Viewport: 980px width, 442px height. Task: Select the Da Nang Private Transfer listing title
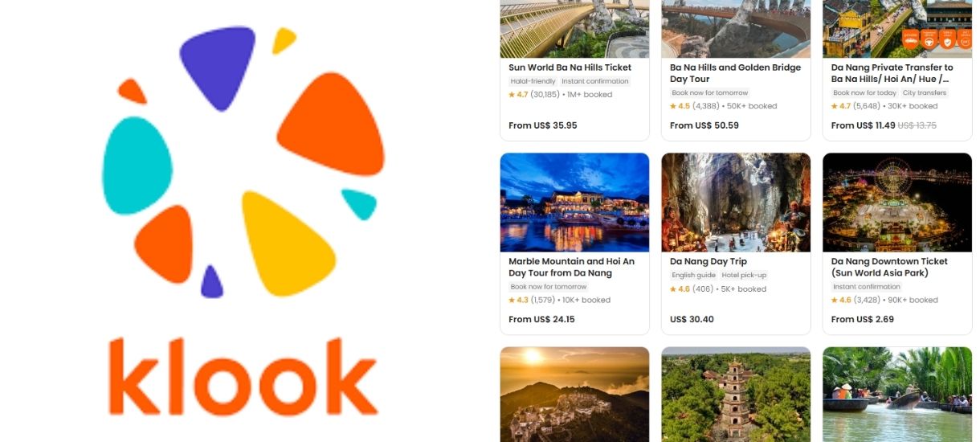892,73
